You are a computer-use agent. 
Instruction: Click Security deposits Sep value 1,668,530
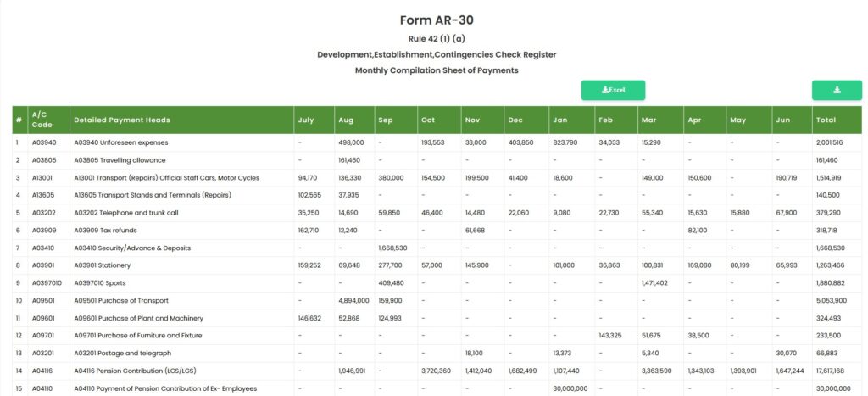[392, 248]
